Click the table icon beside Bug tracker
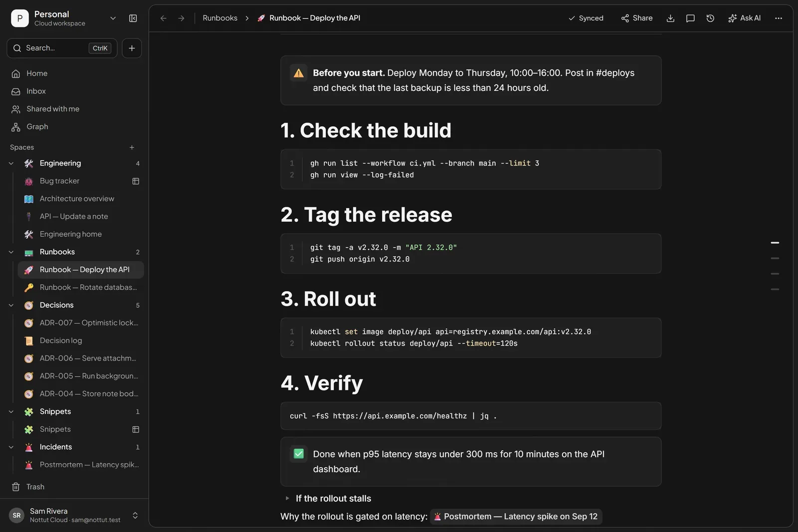798x532 pixels. pos(136,181)
